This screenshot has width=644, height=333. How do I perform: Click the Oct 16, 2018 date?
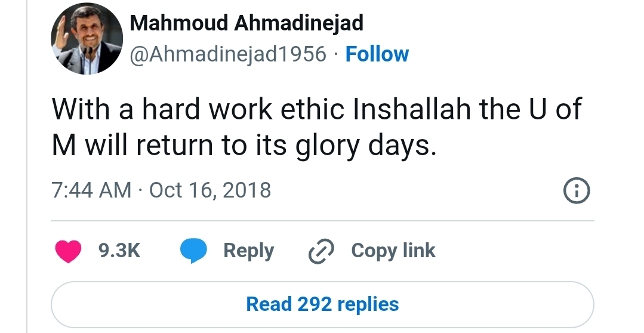click(x=209, y=190)
